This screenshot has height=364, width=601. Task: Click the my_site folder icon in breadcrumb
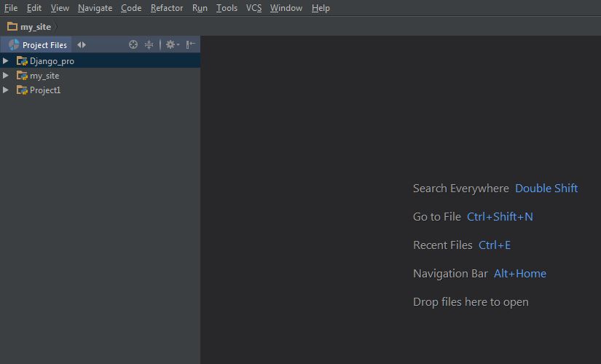[x=12, y=26]
